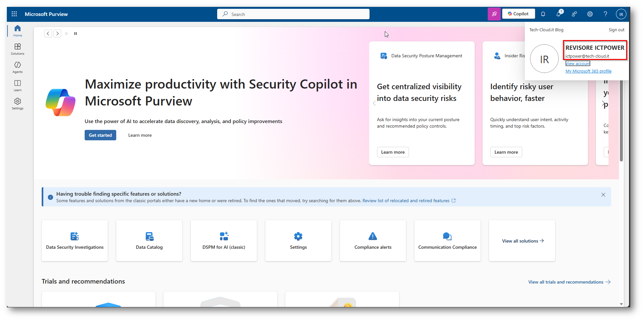Click the Get started button
The height and width of the screenshot is (321, 644).
point(100,135)
